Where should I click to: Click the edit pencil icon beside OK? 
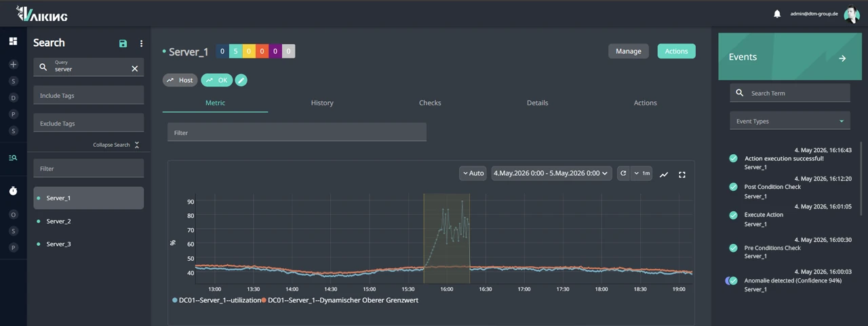pos(241,80)
